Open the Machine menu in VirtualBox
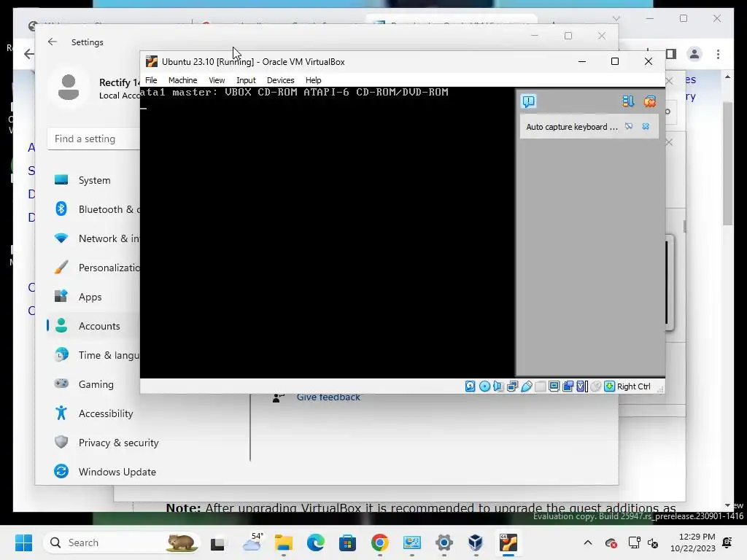Viewport: 747px width, 560px height. (182, 80)
